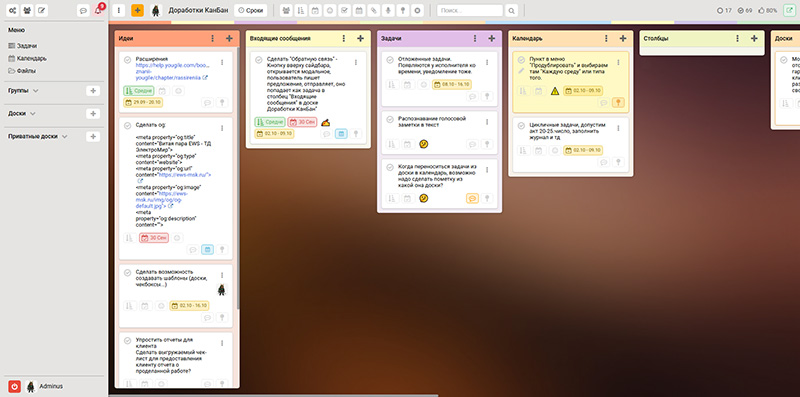Click the microphone filter icon in toolbar
Image resolution: width=800 pixels, height=397 pixels.
pyautogui.click(x=388, y=10)
